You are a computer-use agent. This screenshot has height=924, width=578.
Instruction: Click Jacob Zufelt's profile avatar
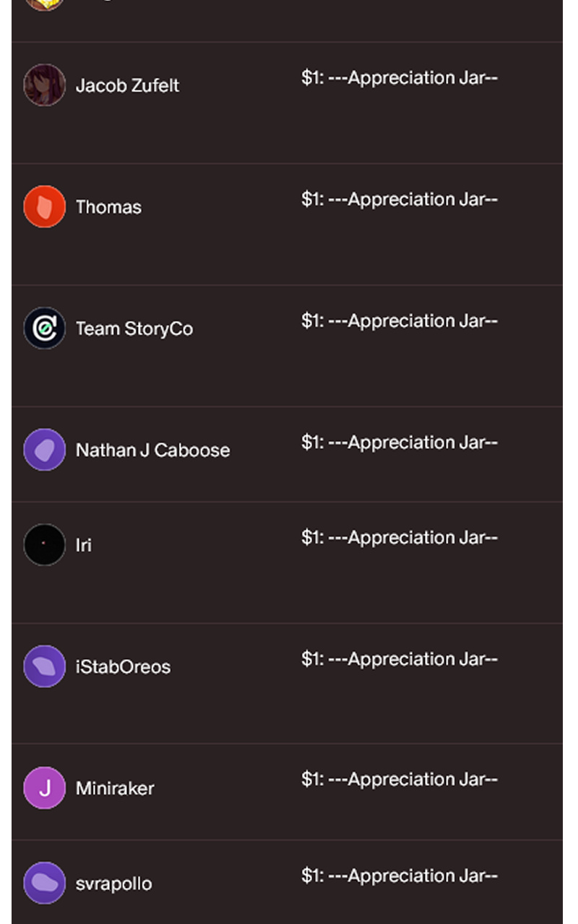[x=44, y=85]
